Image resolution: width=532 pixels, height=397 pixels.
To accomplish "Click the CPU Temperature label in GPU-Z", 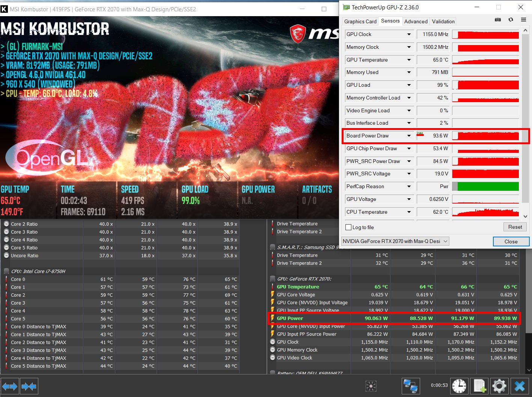I will tap(367, 212).
